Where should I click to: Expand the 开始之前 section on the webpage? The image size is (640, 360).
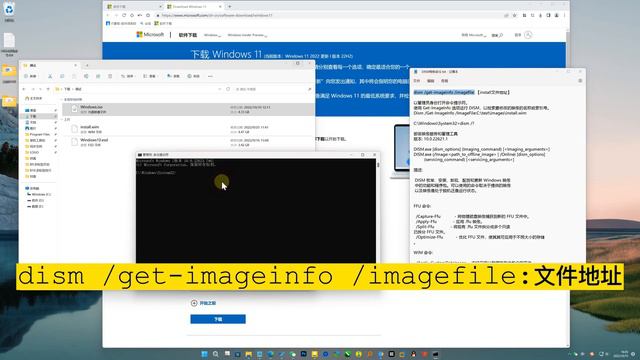click(203, 303)
